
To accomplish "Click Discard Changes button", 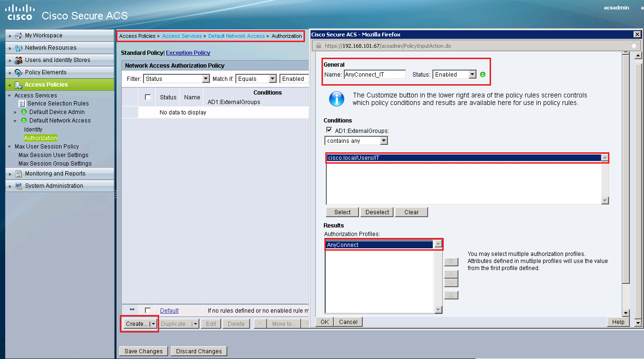I will tap(199, 351).
